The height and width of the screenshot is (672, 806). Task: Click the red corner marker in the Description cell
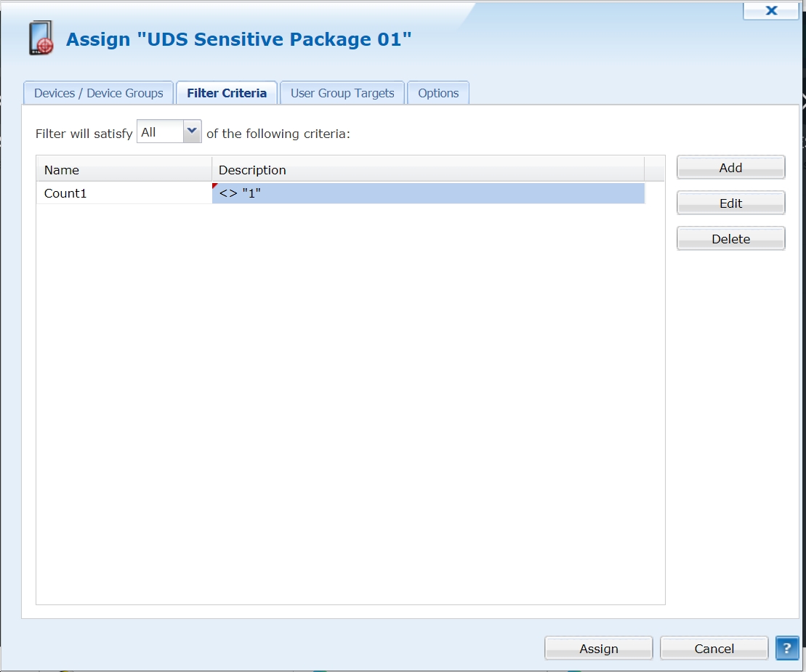coord(215,186)
